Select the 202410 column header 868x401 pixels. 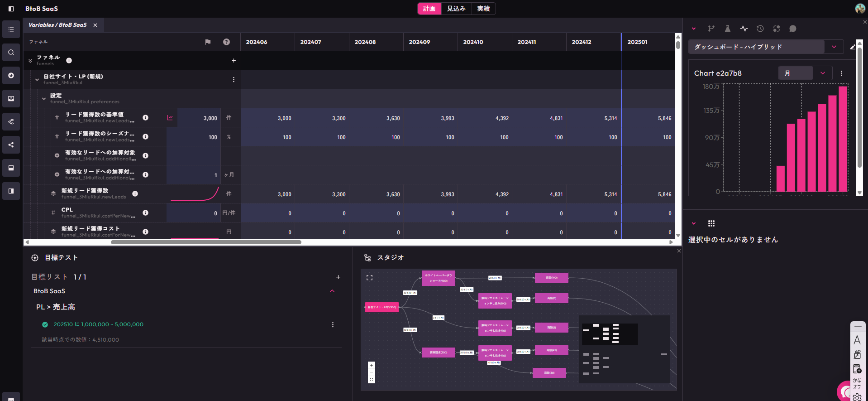485,42
